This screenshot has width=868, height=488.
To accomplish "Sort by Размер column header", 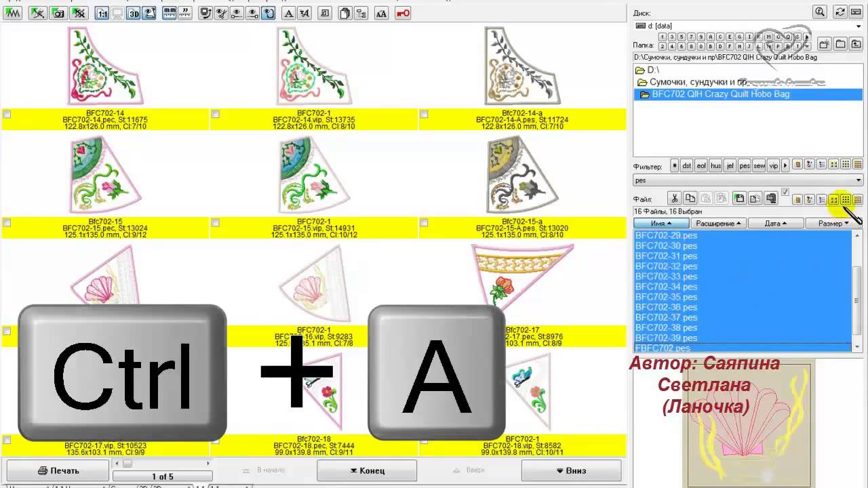I will tap(833, 223).
